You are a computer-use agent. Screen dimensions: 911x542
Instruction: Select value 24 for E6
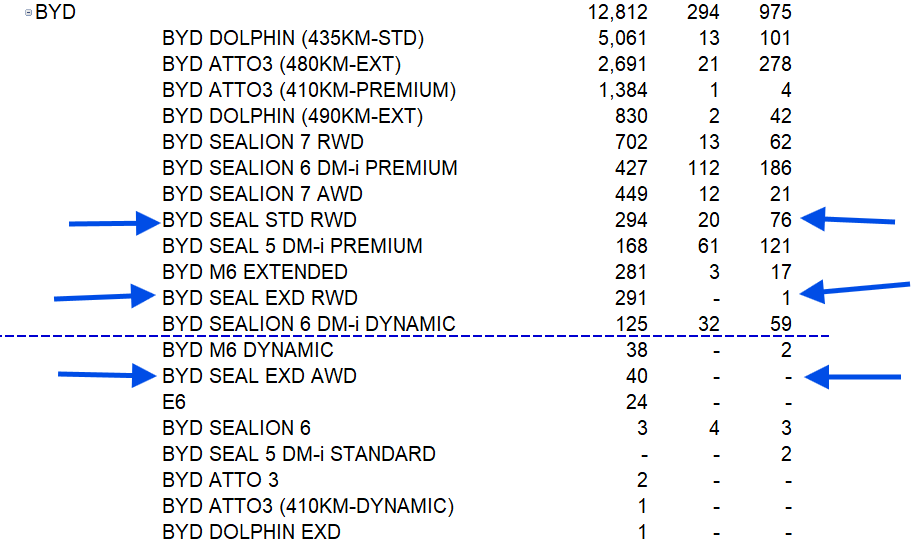point(637,402)
